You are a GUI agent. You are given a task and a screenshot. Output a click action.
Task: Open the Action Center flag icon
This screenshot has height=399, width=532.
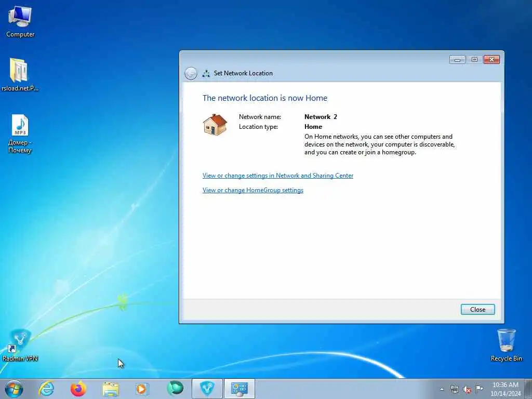479,389
